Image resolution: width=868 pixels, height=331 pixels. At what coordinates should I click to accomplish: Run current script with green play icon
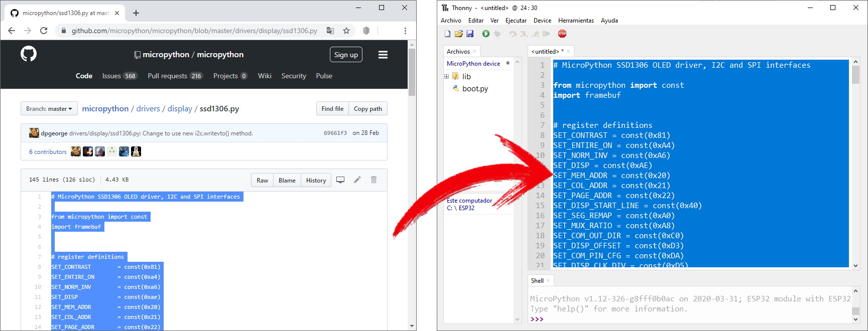pos(485,34)
